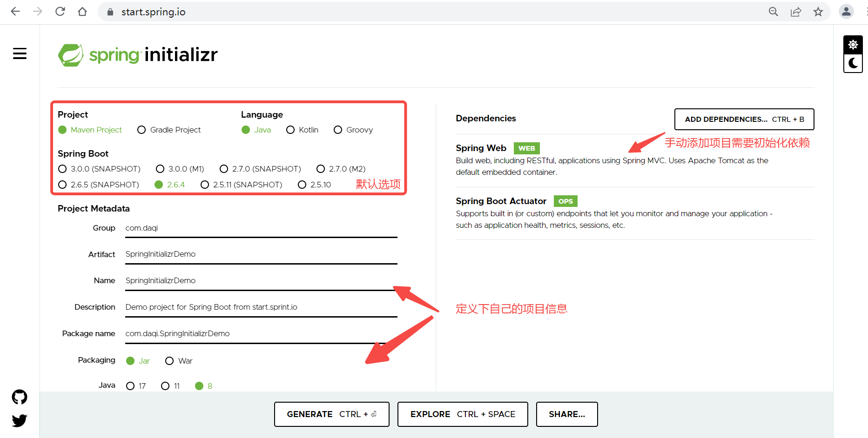
Task: Select Spring Boot 2.6.4
Action: click(170, 185)
